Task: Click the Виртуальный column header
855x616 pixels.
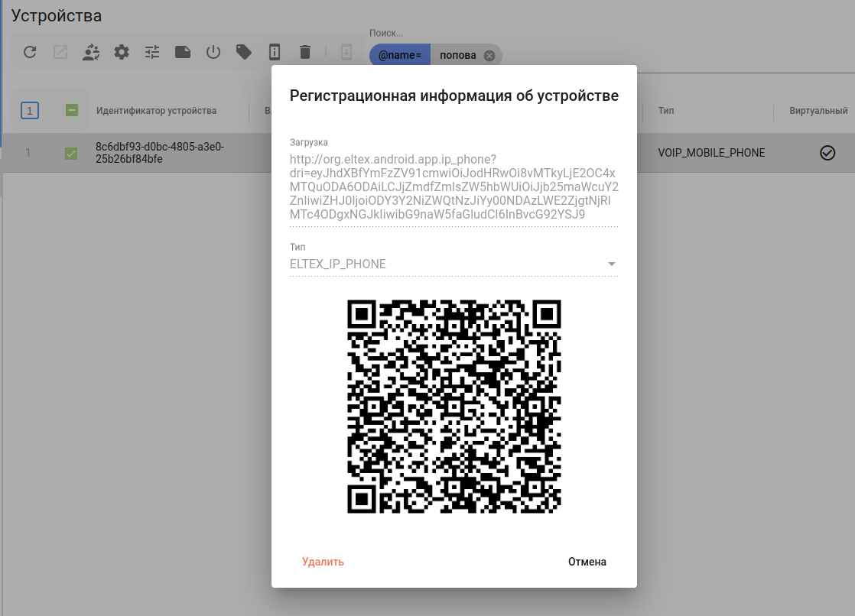Action: 818,111
